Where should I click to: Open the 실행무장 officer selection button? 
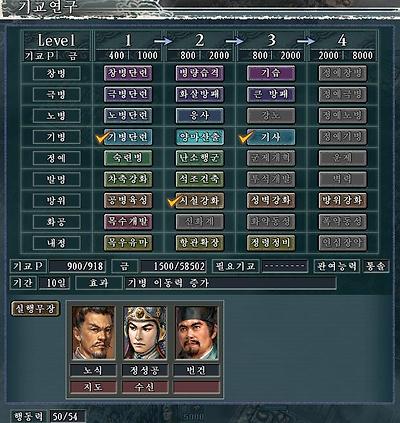click(x=35, y=309)
